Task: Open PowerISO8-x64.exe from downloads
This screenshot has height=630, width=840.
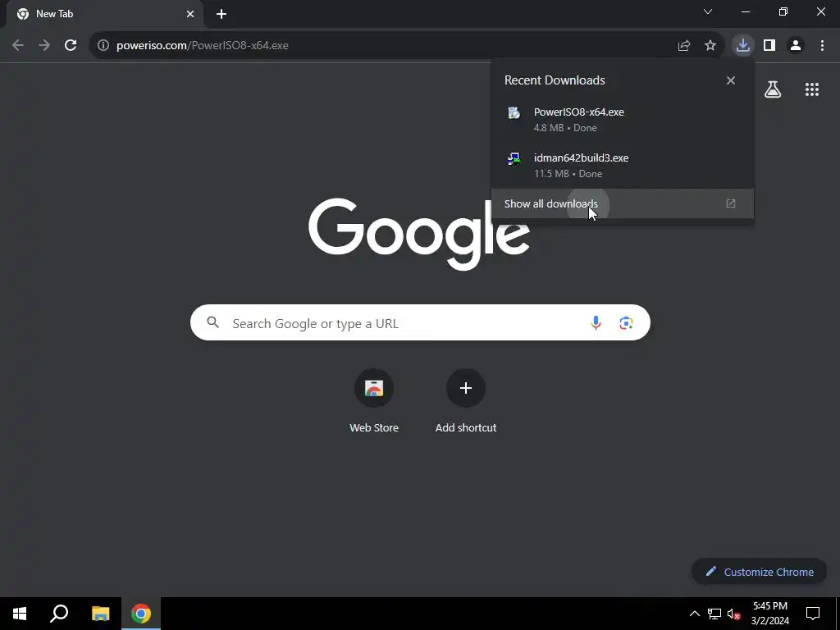Action: coord(622,120)
